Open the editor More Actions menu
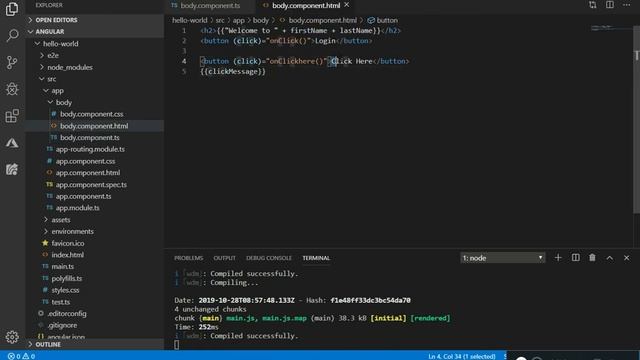Image resolution: width=640 pixels, height=360 pixels. (627, 5)
